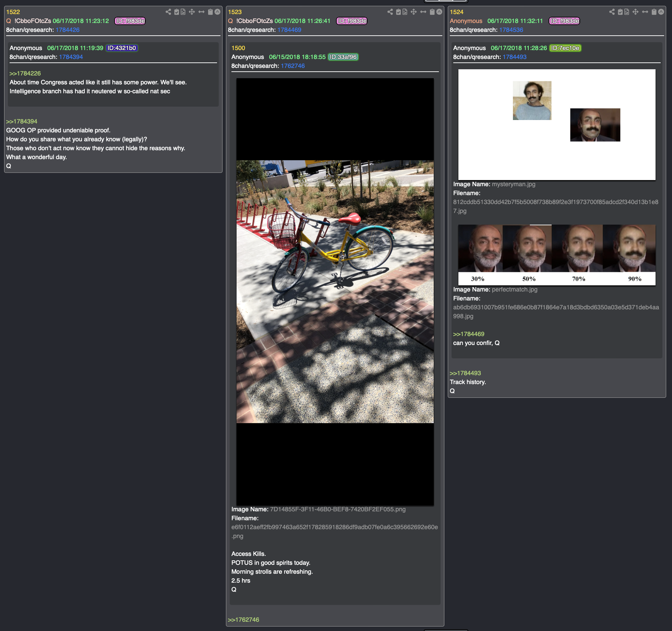Viewport: 672px width, 631px height.
Task: Click the pink ID f983de badge on post 1523
Action: pyautogui.click(x=352, y=21)
